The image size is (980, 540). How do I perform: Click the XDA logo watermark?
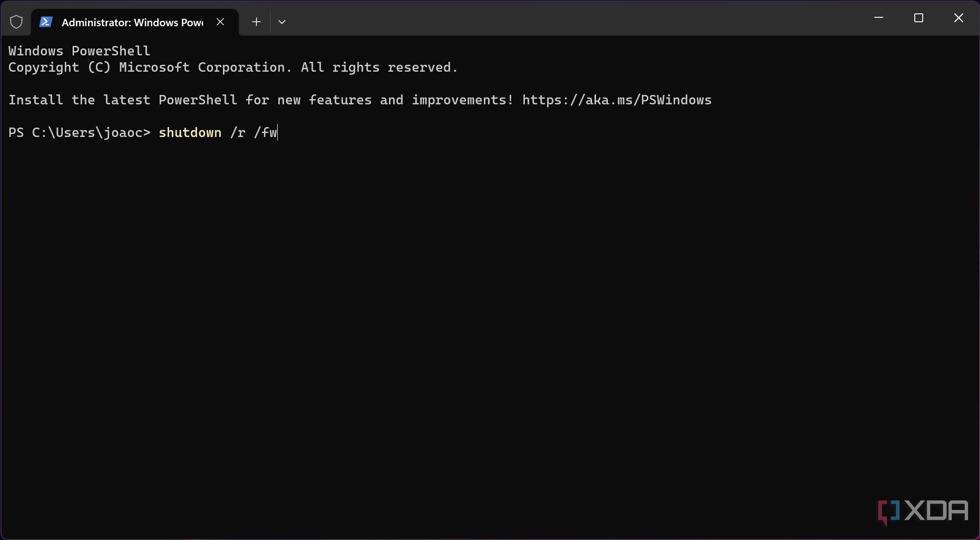[923, 511]
